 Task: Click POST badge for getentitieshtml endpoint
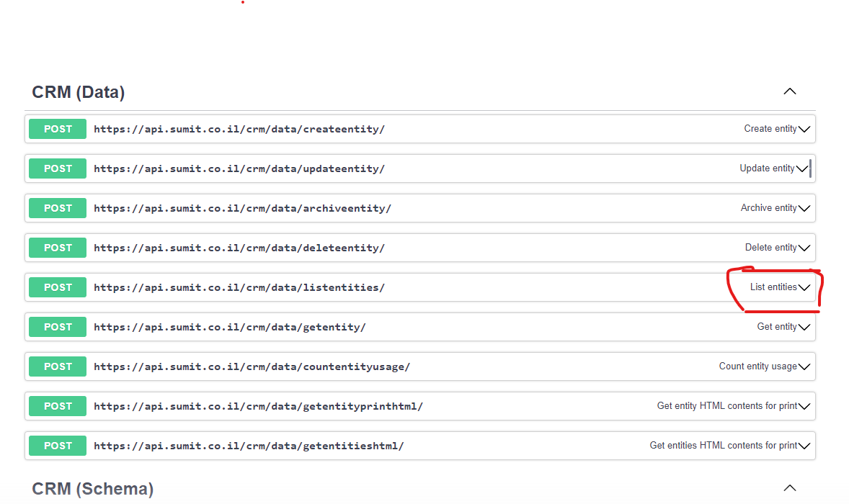58,446
